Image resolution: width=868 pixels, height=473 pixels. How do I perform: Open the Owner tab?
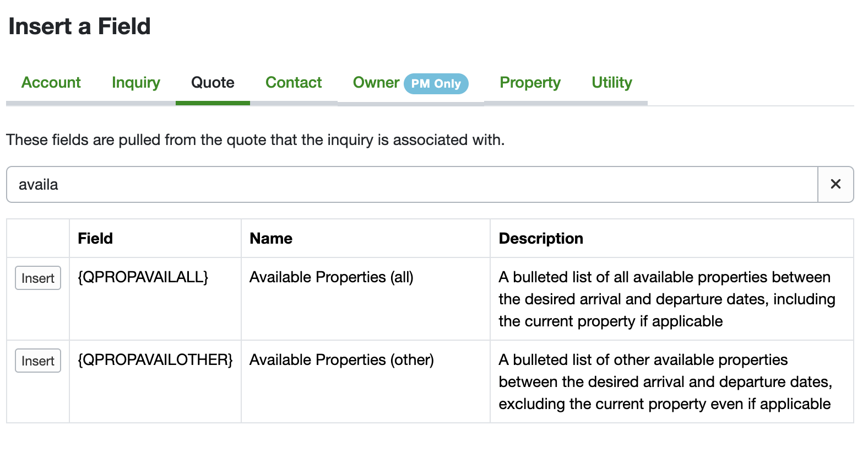coord(376,83)
